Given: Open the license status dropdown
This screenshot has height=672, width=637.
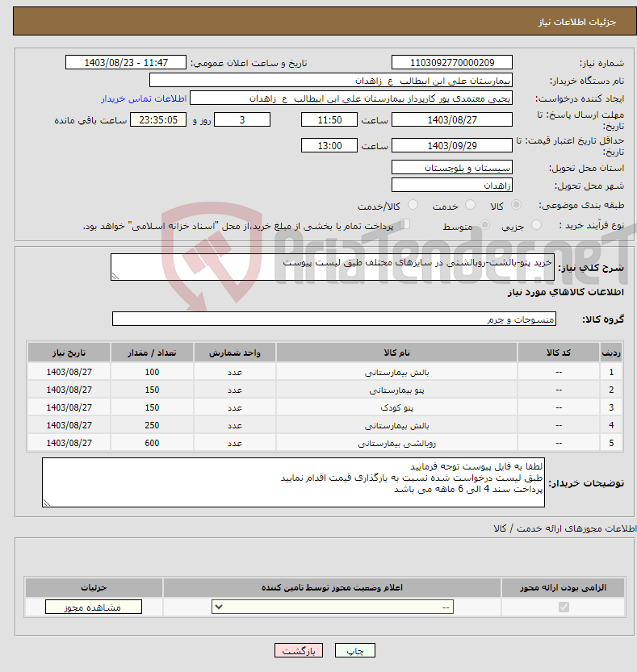Looking at the screenshot, I should pos(333,607).
